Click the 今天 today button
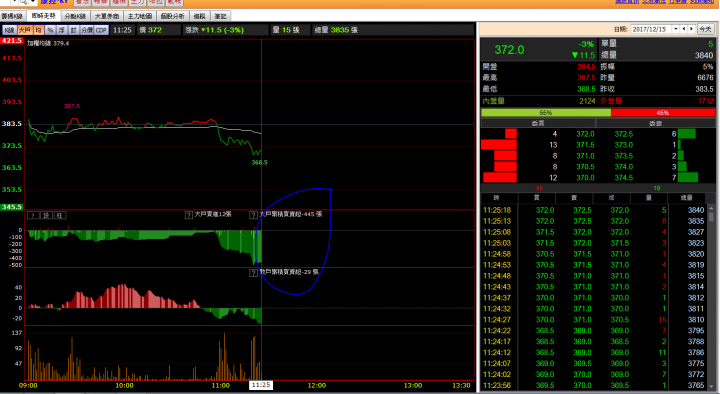Viewport: 720px width, 394px height. point(705,29)
